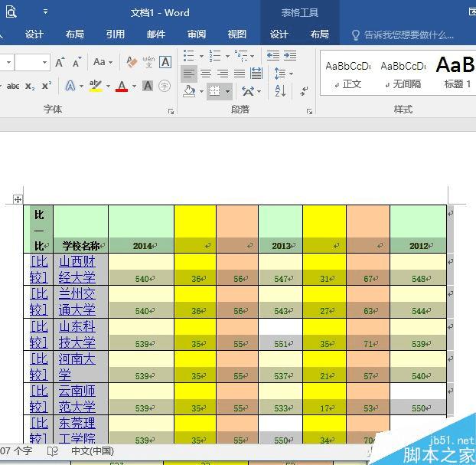
Task: Open the font size combo box
Action: click(32, 62)
